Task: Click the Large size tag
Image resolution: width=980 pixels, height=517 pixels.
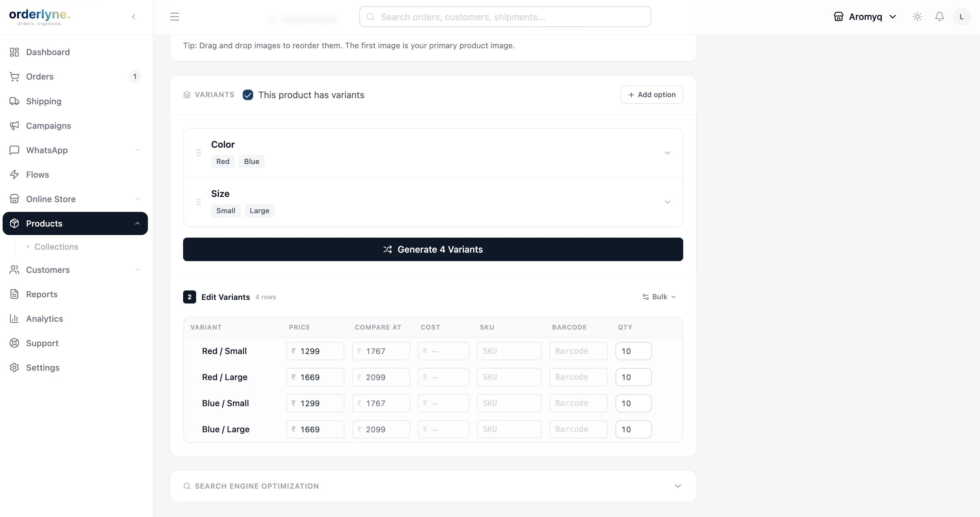Action: click(259, 211)
